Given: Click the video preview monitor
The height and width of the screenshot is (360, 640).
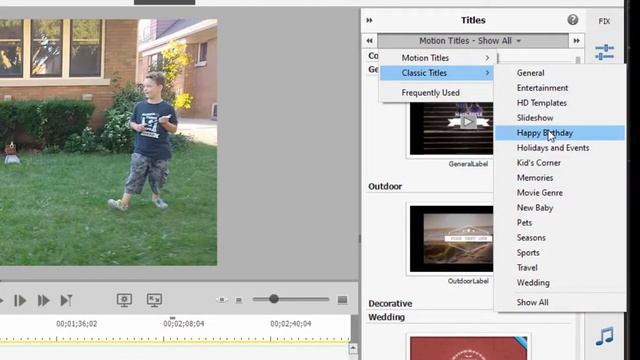Looking at the screenshot, I should point(109,142).
